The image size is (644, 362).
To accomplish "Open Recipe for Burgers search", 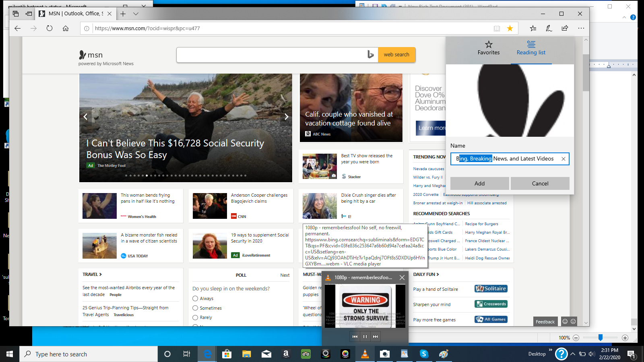I will pyautogui.click(x=481, y=224).
